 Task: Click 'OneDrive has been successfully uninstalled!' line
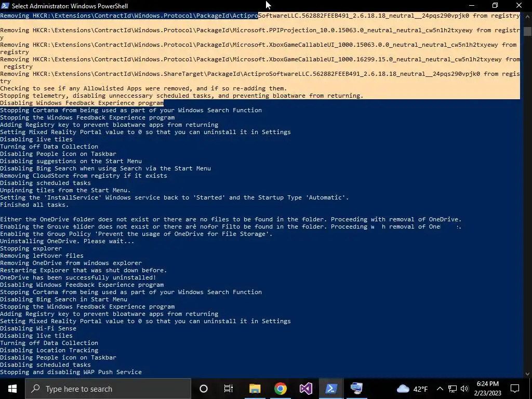(x=78, y=277)
